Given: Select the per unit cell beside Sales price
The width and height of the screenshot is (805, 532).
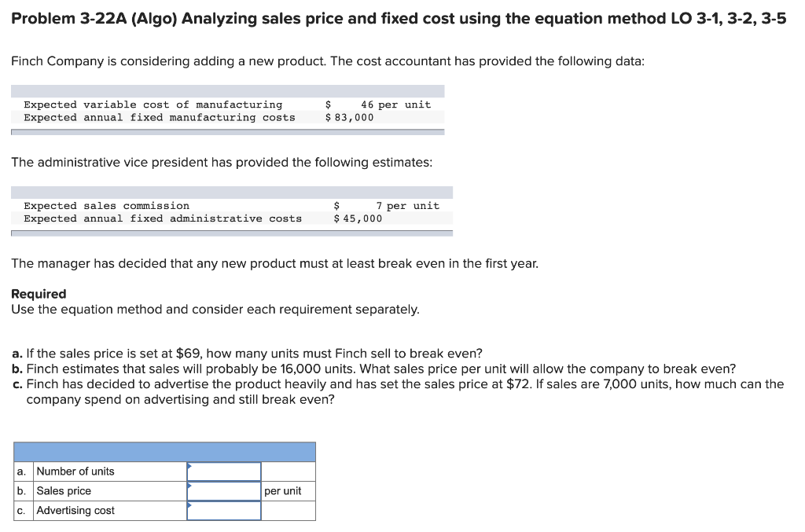Looking at the screenshot, I should [289, 490].
